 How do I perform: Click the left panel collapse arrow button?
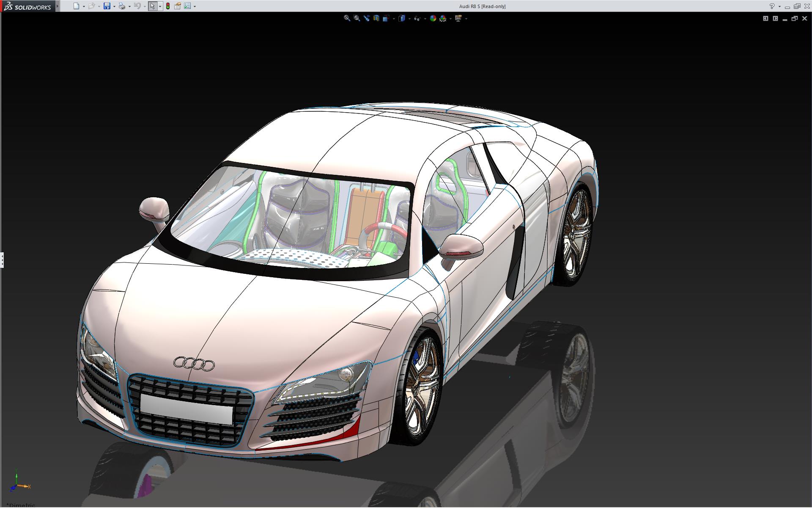click(765, 18)
